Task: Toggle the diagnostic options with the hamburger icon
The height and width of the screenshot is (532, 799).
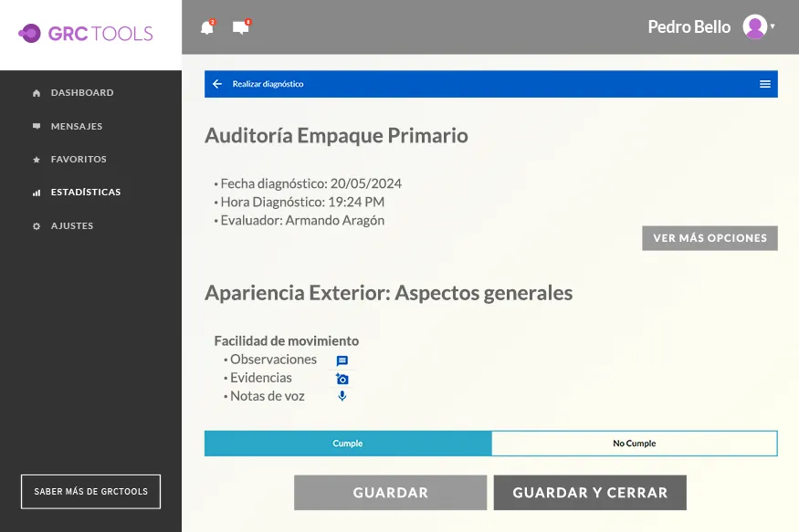Action: [764, 83]
